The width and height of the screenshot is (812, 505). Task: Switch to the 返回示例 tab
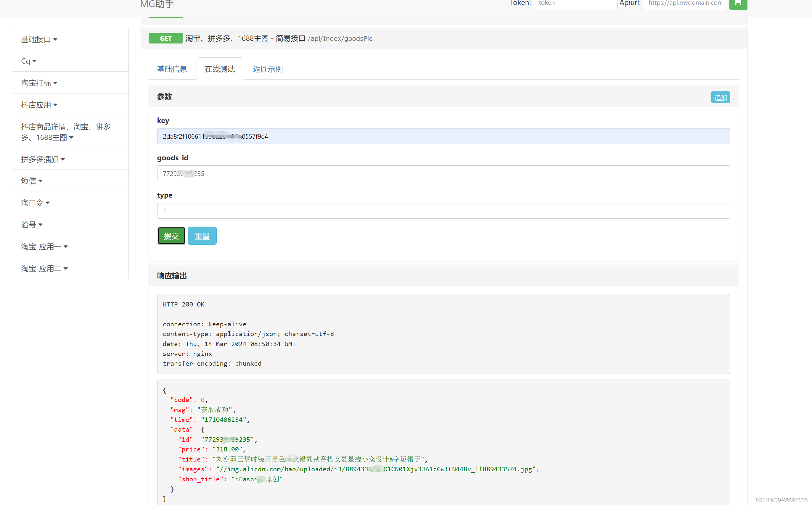pos(267,69)
